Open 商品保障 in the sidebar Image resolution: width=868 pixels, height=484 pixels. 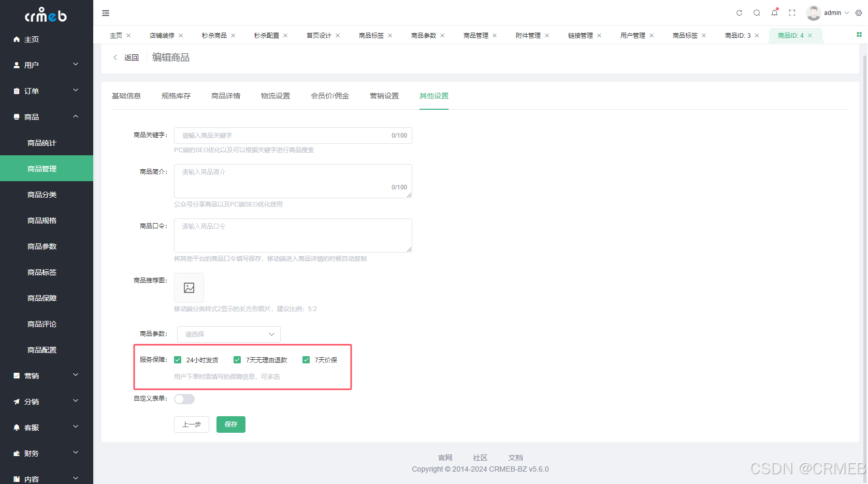pos(47,298)
